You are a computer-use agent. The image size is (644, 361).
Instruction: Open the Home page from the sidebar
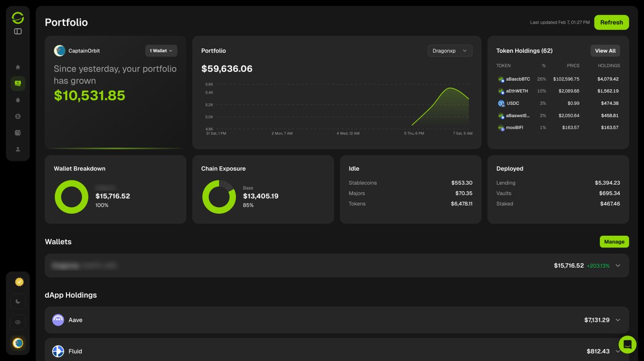tap(18, 67)
